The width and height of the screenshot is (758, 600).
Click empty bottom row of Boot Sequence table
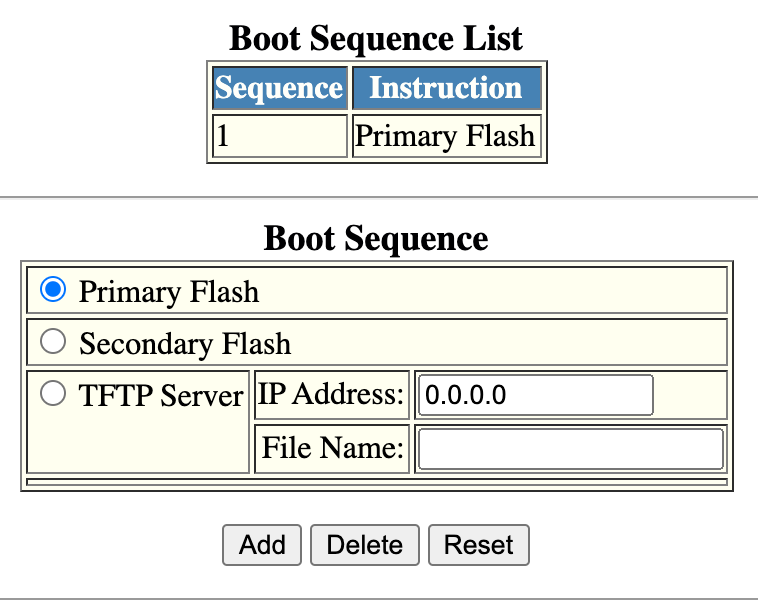(376, 482)
